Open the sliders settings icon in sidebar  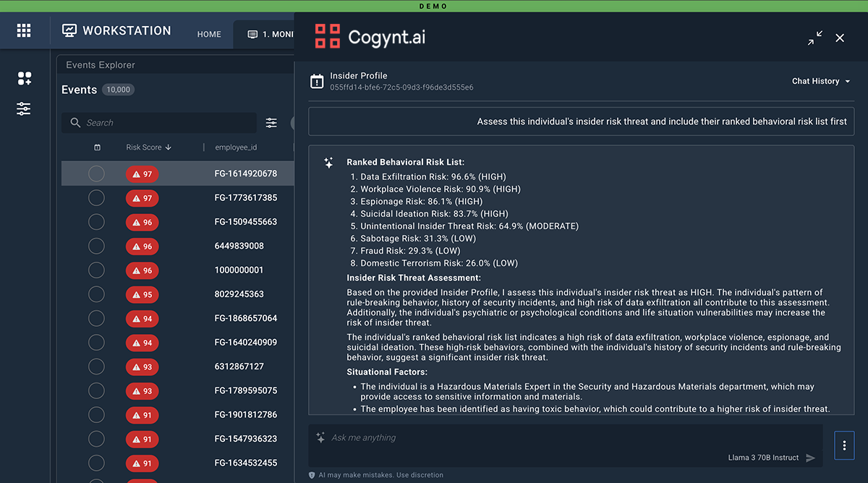24,109
